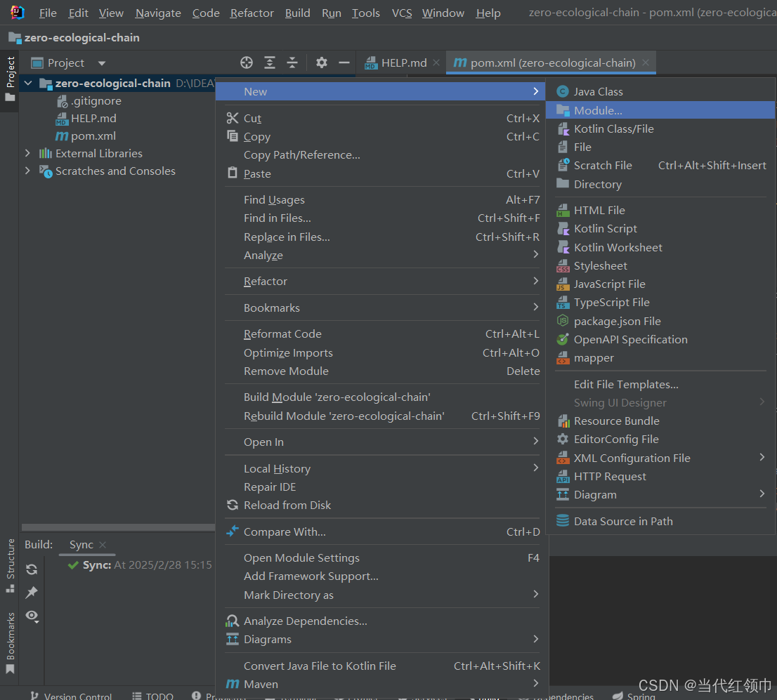Expand the Bookmarks submenu
777x700 pixels.
pos(535,307)
